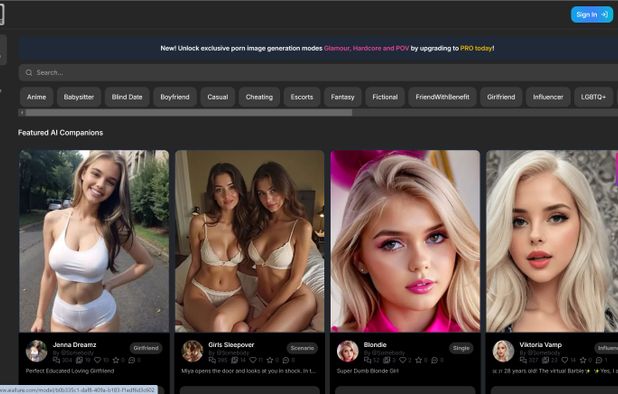Screen dimensions: 618x394
Task: Click the star icon on Girls Sleepover
Action: tap(270, 360)
